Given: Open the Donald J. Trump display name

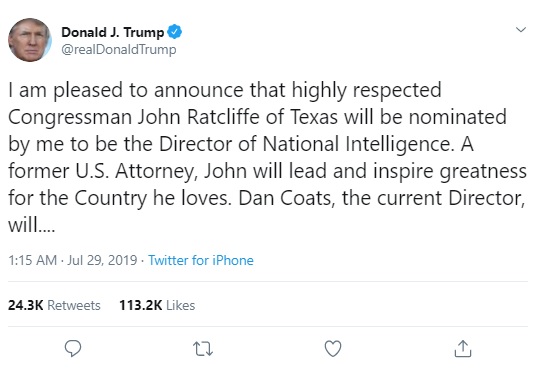Looking at the screenshot, I should click(x=113, y=32).
